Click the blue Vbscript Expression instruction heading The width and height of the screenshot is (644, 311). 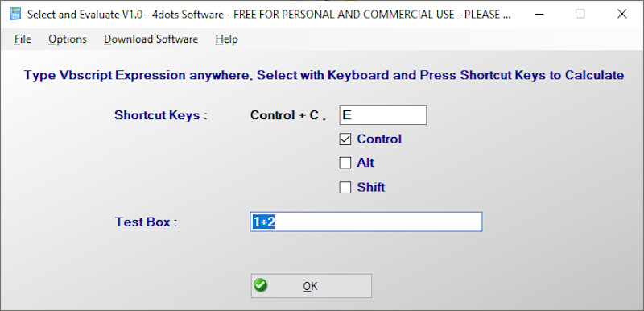point(324,75)
